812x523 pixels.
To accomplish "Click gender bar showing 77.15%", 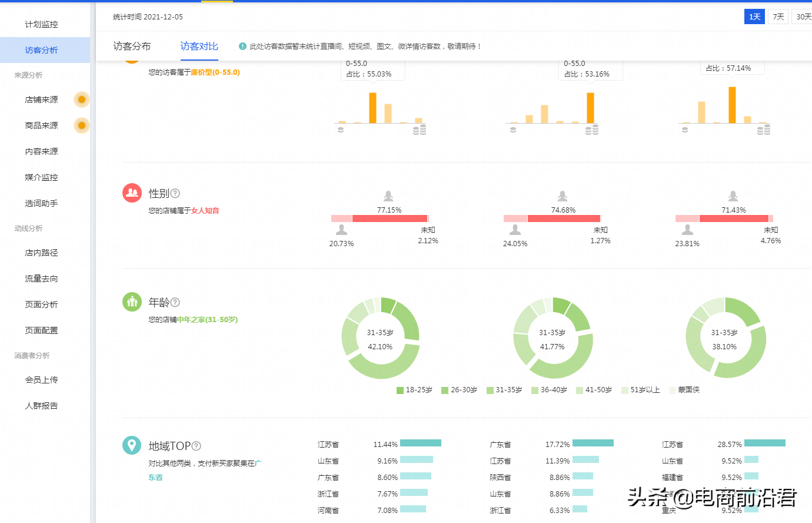I will pos(390,219).
